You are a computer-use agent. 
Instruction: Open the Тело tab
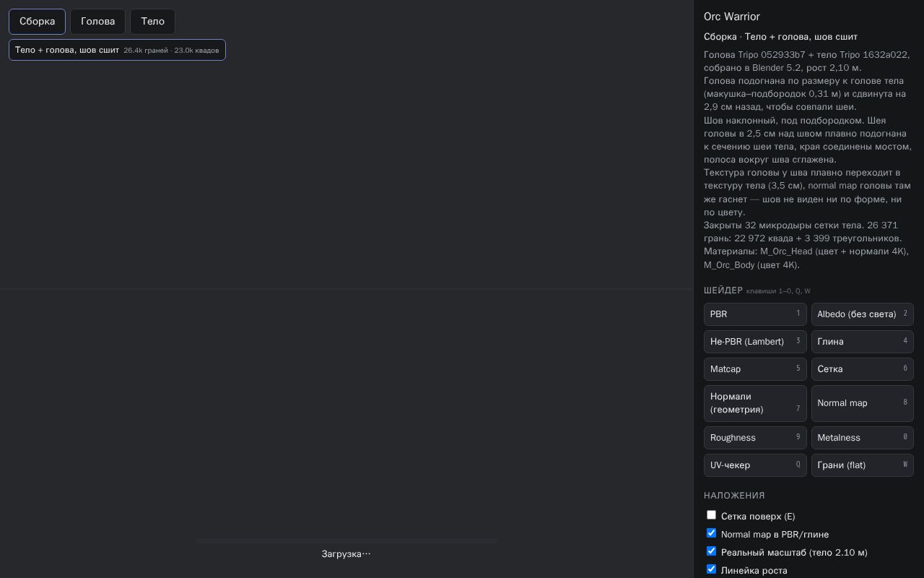tap(152, 22)
